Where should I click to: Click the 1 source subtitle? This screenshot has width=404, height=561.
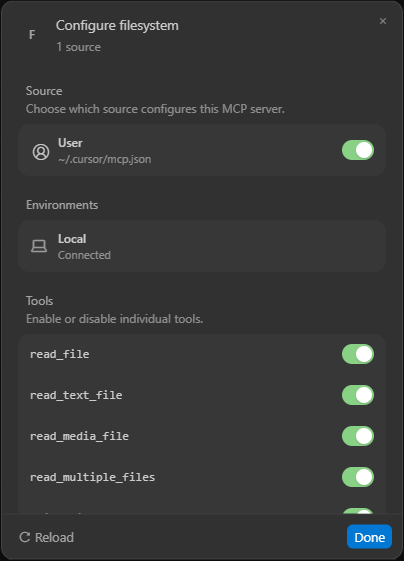click(x=78, y=47)
